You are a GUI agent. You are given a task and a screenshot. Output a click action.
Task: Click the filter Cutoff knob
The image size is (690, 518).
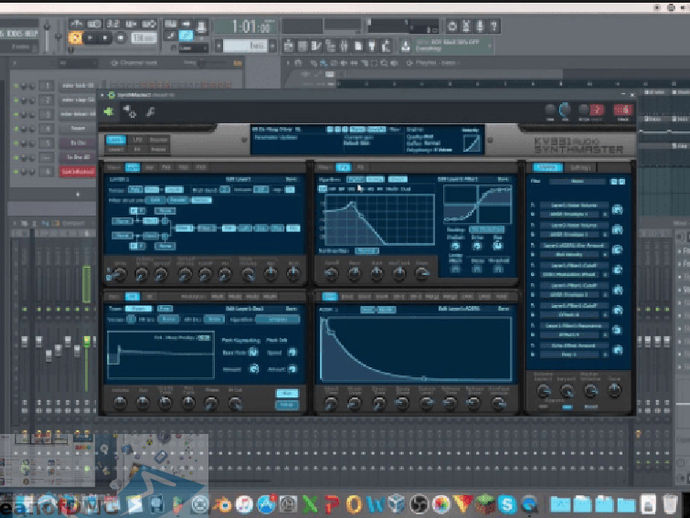[x=331, y=274]
